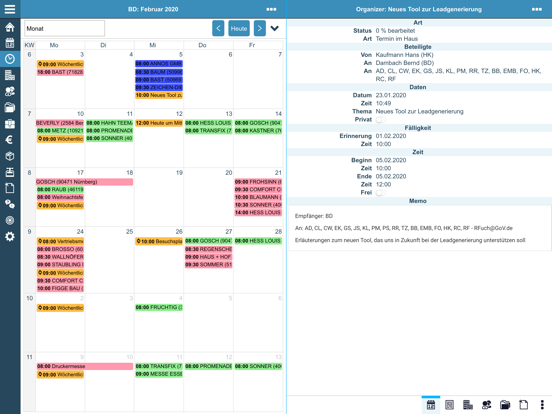Open the tray/inbox icon in sidebar
Screen dimensions: 552x414
tap(10, 172)
